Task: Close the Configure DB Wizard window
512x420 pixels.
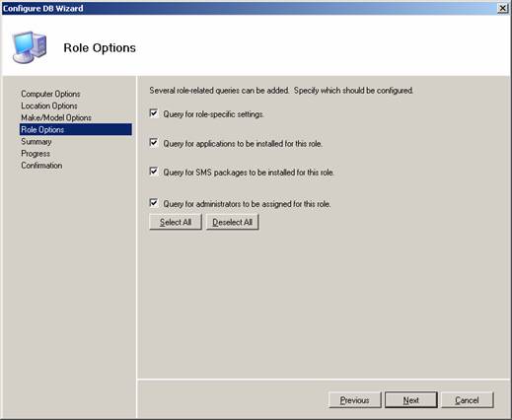Action: [x=502, y=8]
